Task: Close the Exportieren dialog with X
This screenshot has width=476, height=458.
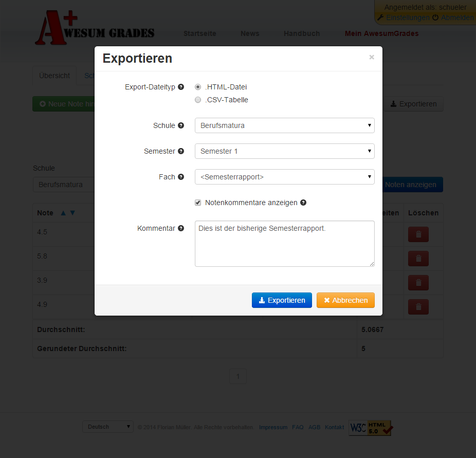Action: coord(372,58)
